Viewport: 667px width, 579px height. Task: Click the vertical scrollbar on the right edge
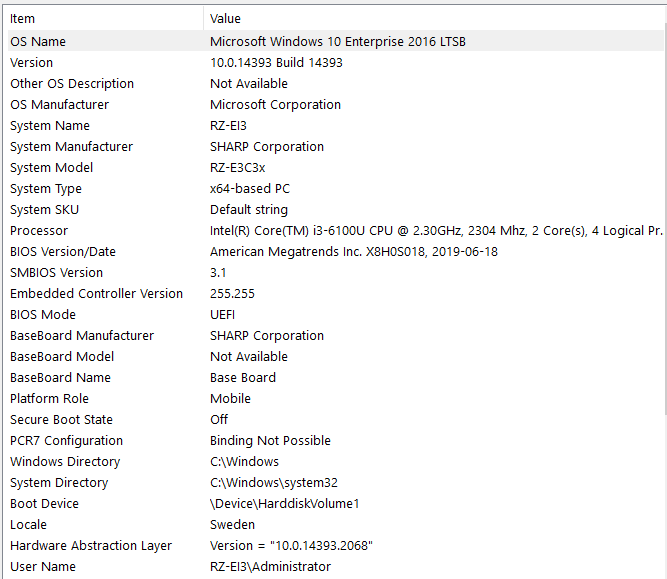[661, 300]
